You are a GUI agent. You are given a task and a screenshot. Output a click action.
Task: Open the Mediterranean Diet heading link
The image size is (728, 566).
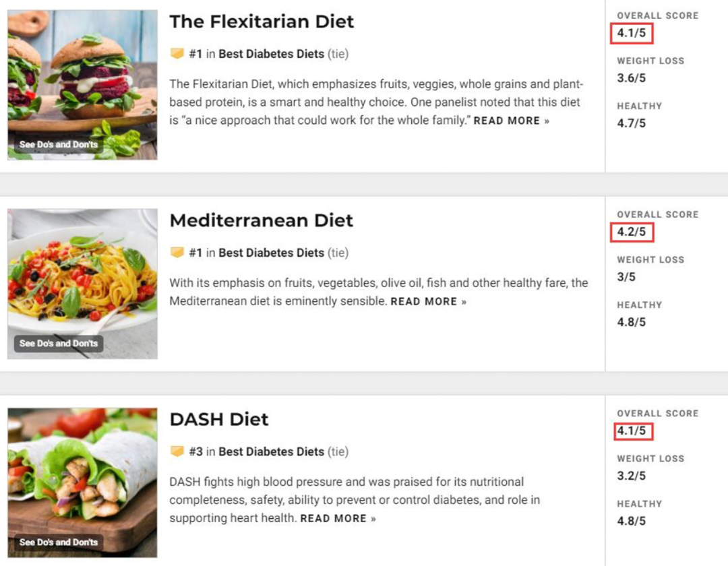[x=261, y=220]
